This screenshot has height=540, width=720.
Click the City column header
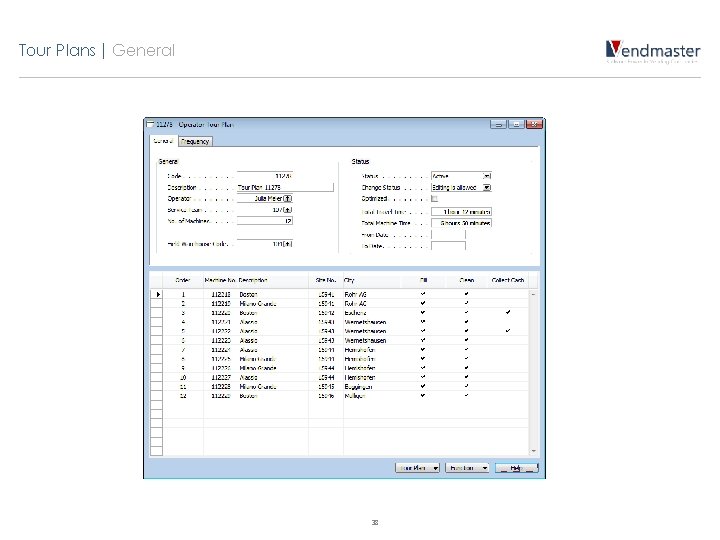click(372, 280)
